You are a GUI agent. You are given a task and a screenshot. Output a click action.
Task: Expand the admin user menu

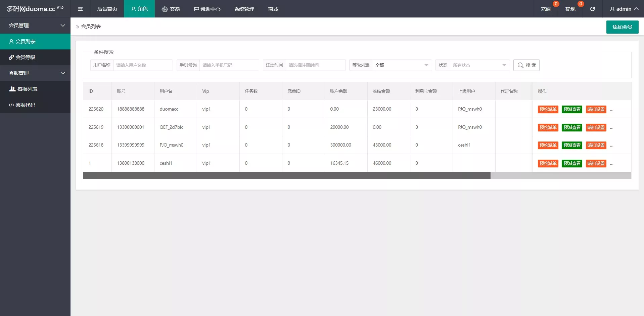[624, 9]
